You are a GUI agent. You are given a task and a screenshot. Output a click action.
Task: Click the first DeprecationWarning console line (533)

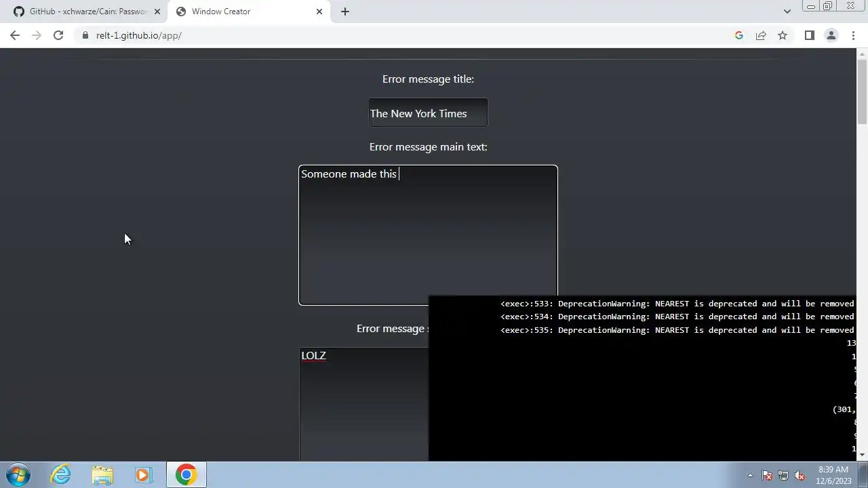tap(677, 304)
